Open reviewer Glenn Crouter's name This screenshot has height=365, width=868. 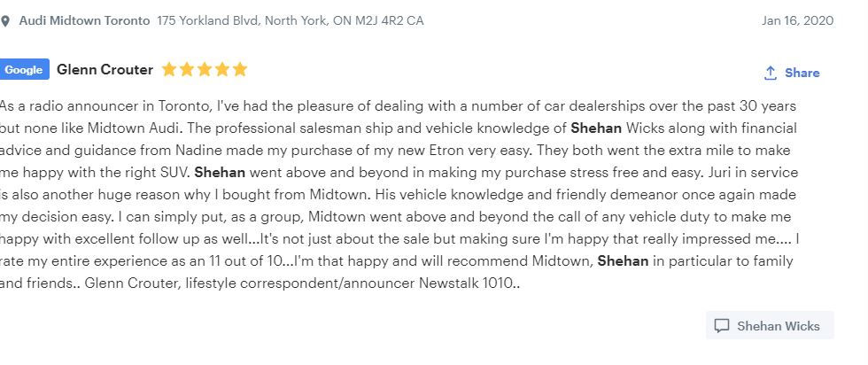coord(105,69)
